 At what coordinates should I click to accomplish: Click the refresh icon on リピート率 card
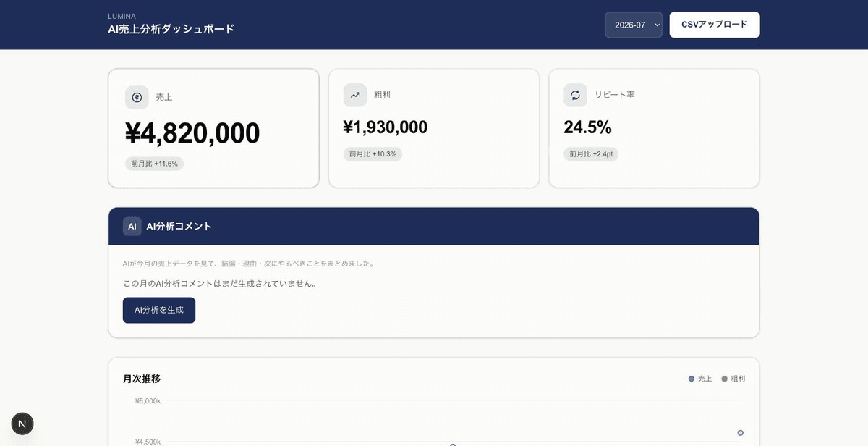pos(576,95)
